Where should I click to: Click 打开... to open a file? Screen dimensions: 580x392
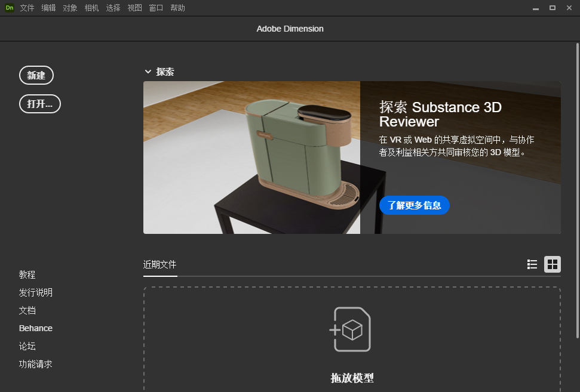[39, 104]
